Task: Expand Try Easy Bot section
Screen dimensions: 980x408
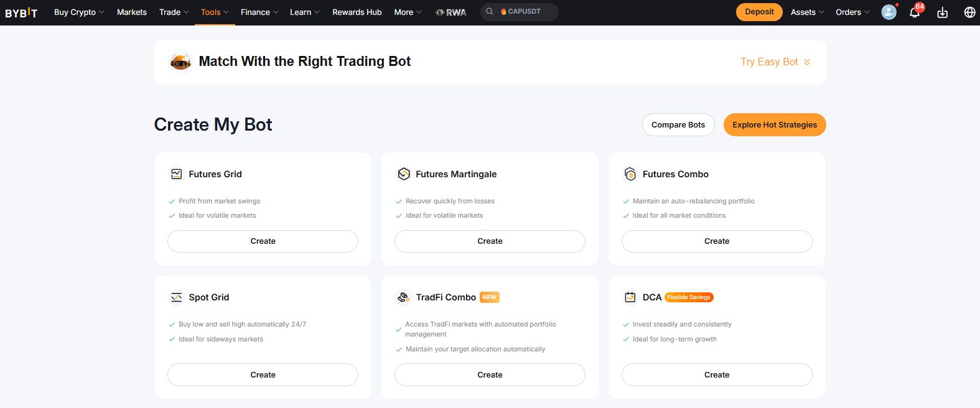Action: coord(775,62)
